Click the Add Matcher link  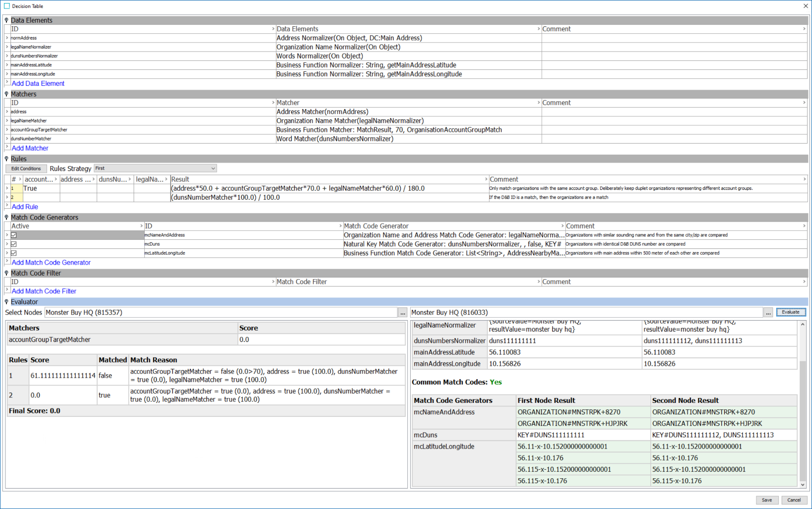[30, 148]
